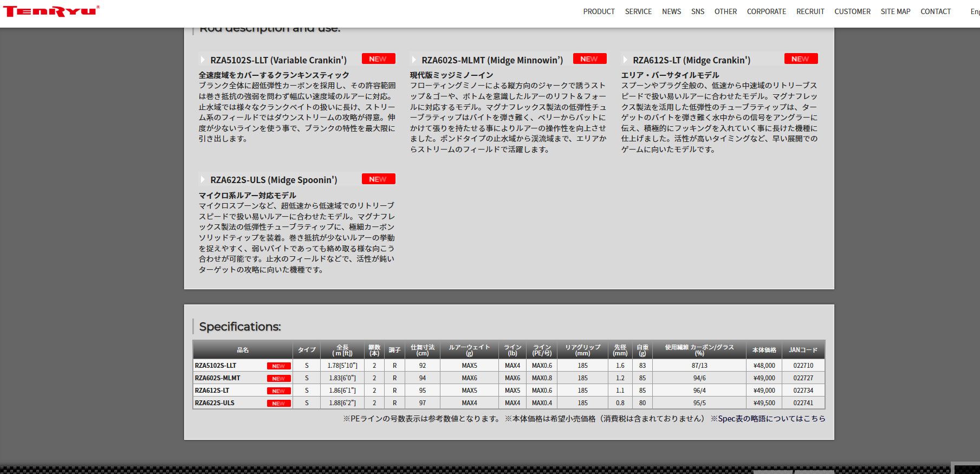Visit the SITE MAP link
Screen dimensions: 980x474
pos(895,11)
